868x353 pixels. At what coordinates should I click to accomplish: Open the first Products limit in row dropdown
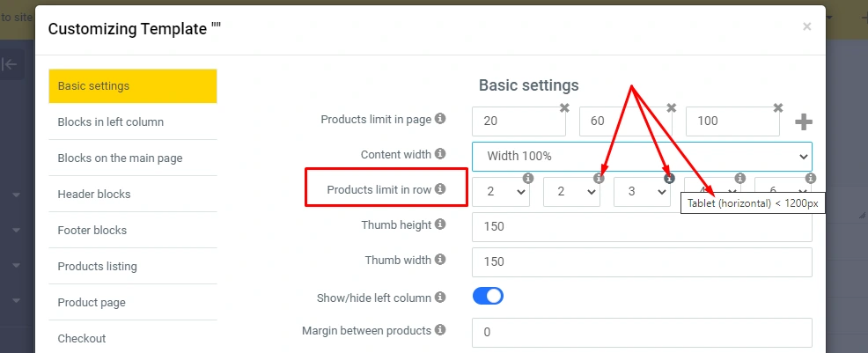(501, 192)
